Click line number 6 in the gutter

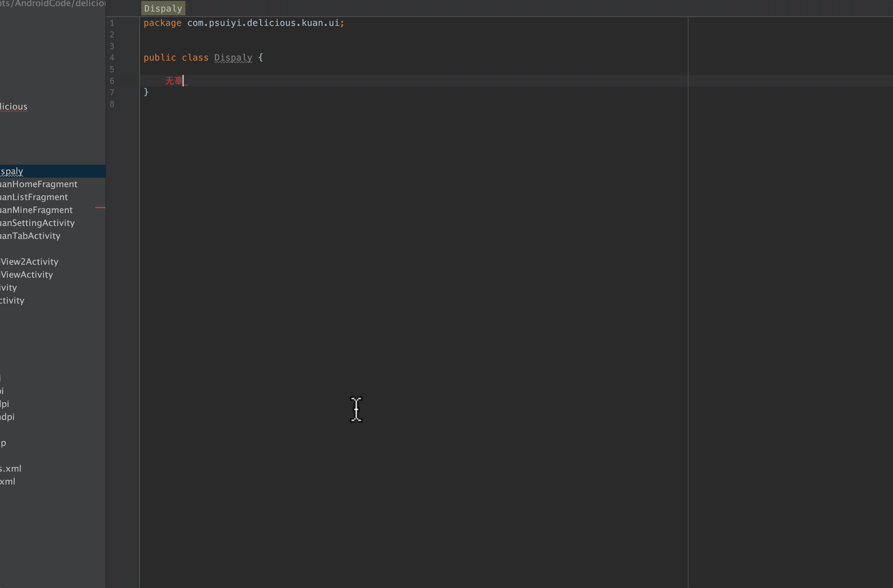click(112, 81)
